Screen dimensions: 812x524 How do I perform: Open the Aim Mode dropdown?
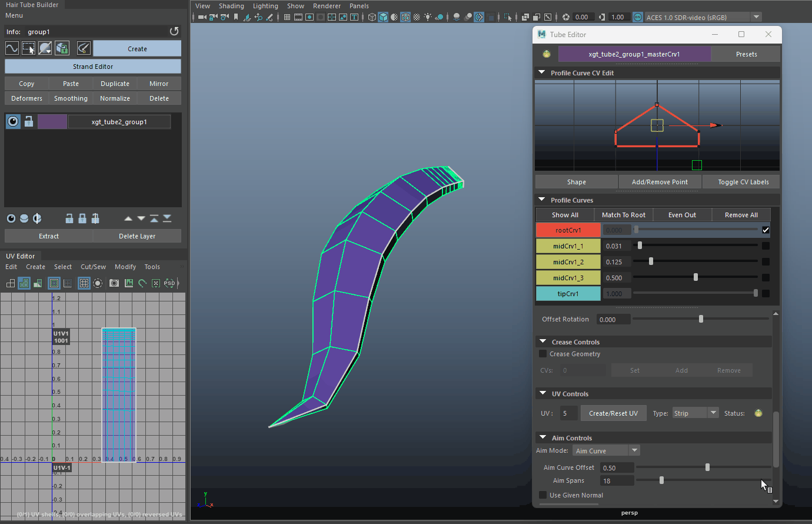point(605,451)
